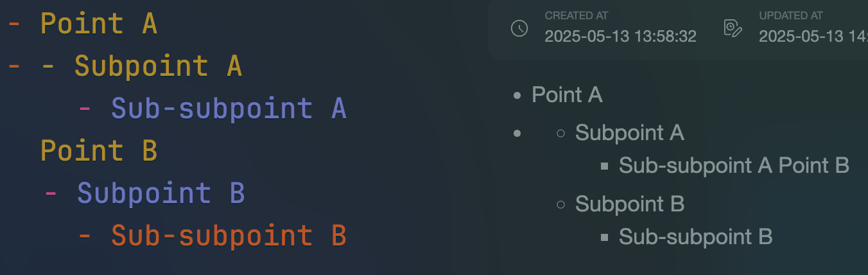Click the pink dash before editor Sub-subpoint A
Screen dimensions: 868x275
click(x=84, y=109)
